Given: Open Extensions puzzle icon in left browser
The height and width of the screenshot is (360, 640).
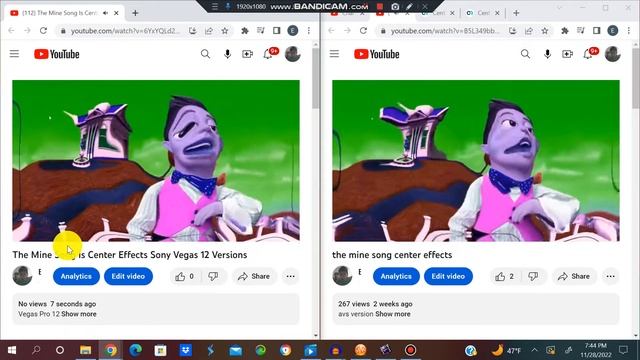Looking at the screenshot, I should 245,31.
